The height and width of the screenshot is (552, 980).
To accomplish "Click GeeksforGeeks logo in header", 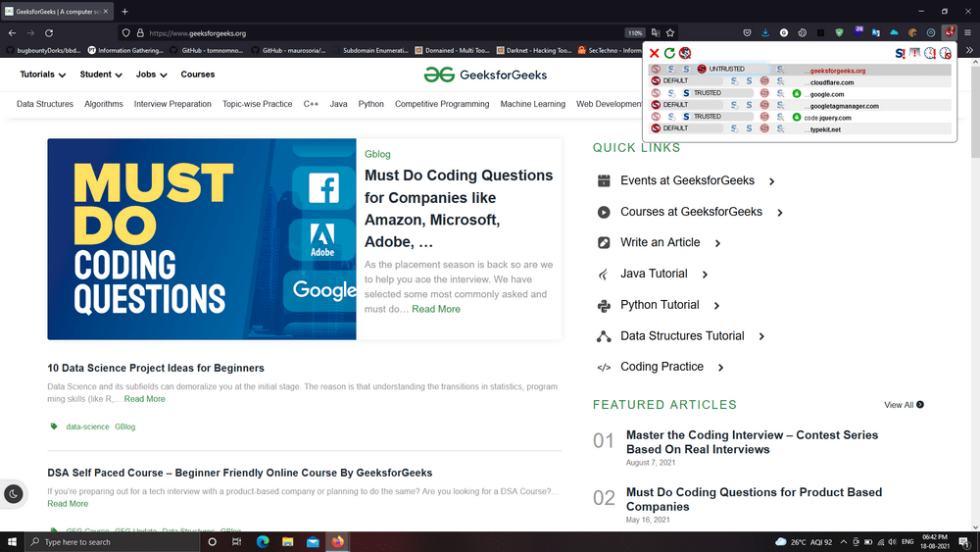I will 485,75.
